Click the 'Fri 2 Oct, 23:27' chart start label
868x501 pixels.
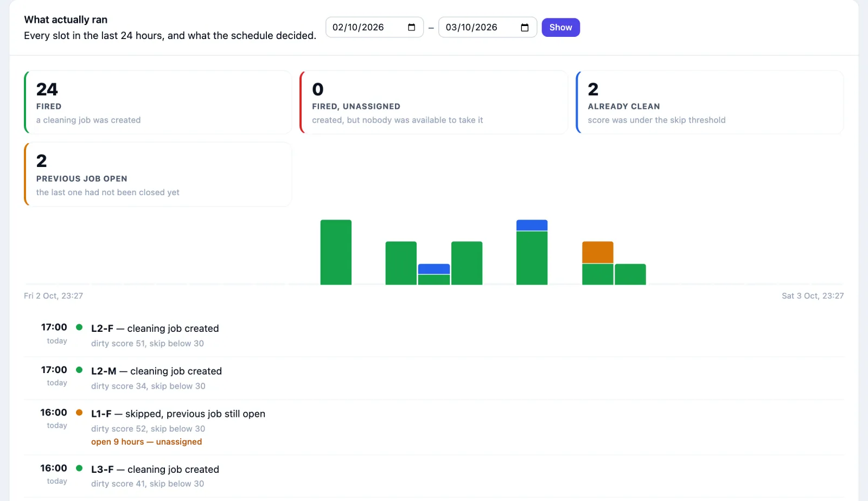(53, 296)
